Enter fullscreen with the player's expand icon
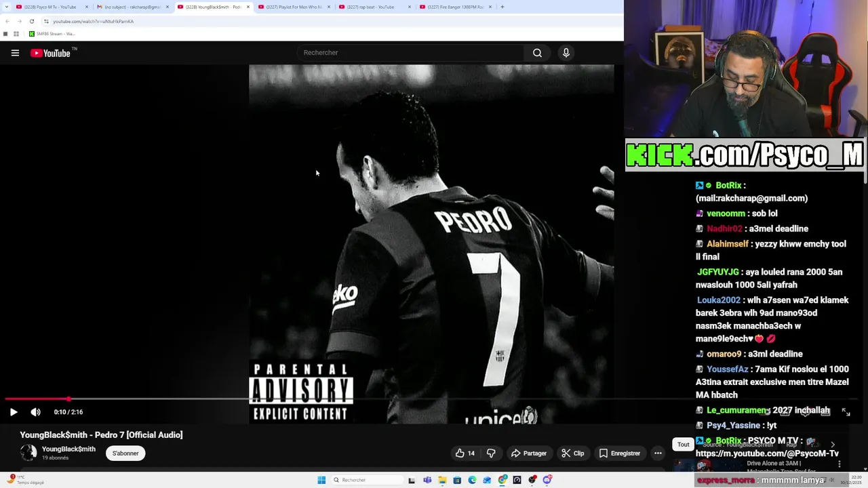The height and width of the screenshot is (488, 868). [846, 411]
